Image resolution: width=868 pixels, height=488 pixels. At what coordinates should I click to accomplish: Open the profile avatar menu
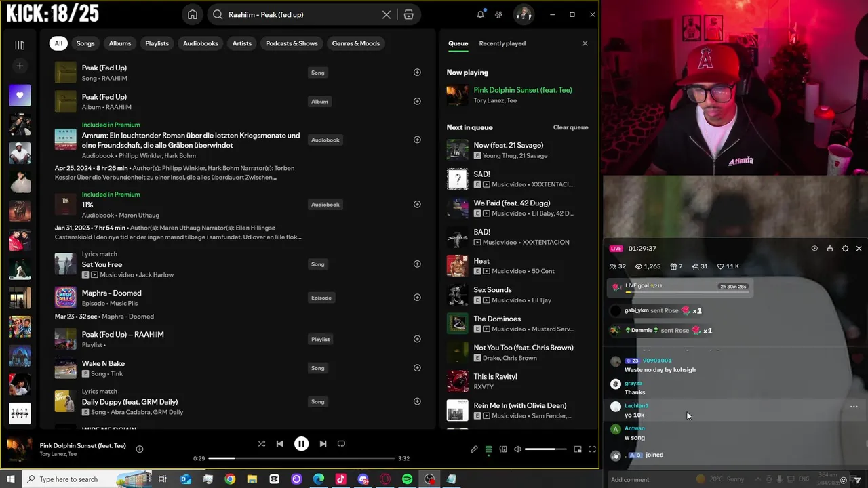523,14
